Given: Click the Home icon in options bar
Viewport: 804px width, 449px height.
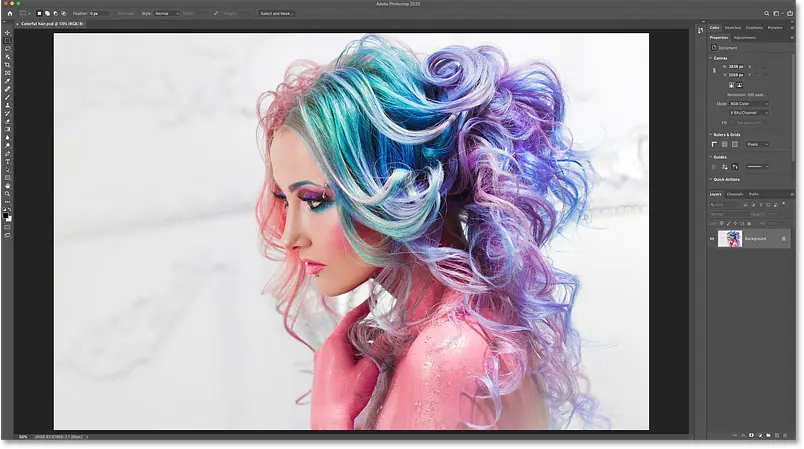Looking at the screenshot, I should 9,13.
